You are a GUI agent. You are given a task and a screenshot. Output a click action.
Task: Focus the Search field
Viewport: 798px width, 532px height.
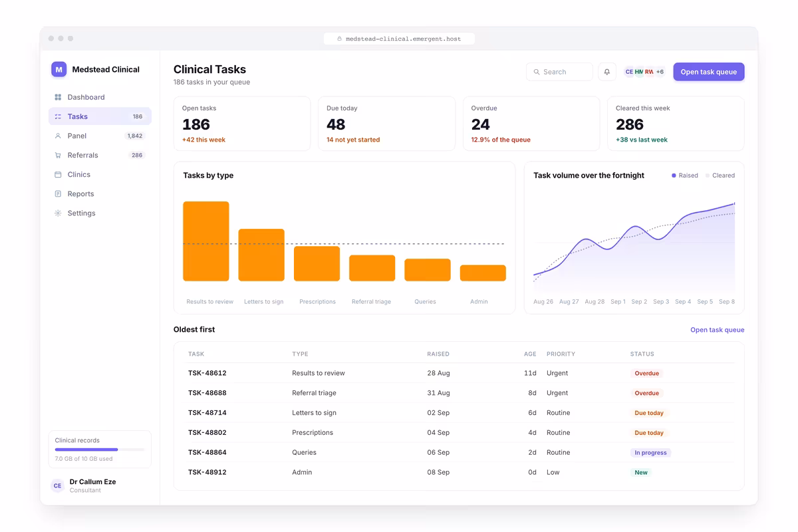[559, 72]
